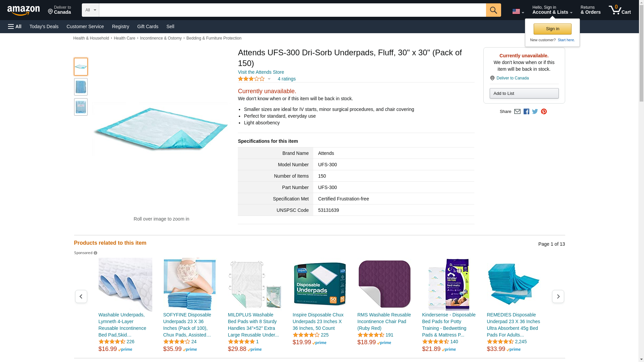Go to Gift Cards navigation item
This screenshot has height=362, width=644.
[148, 26]
